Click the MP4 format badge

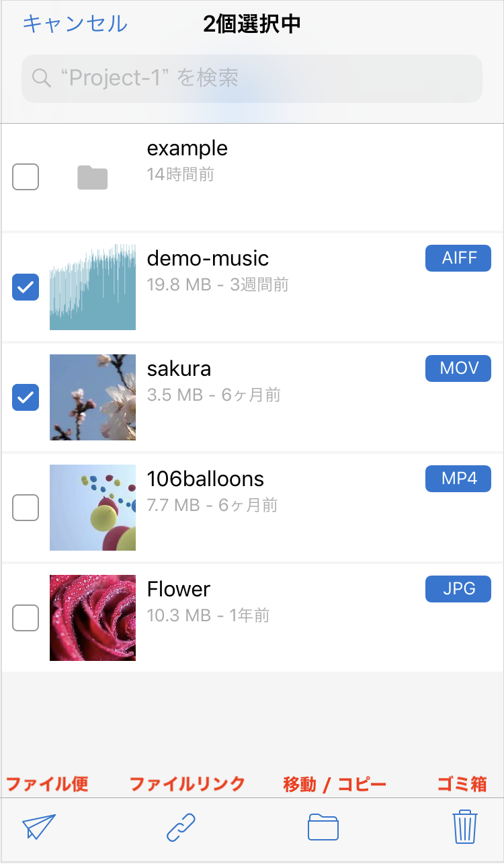click(458, 479)
